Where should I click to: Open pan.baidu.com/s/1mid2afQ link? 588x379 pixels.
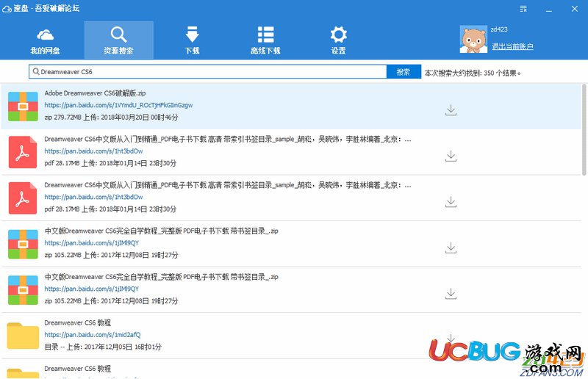coord(93,335)
